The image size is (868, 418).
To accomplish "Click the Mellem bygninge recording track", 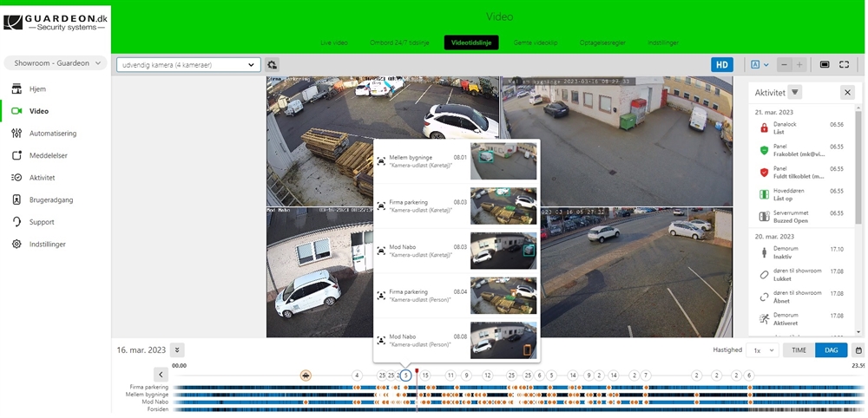I will (517, 395).
